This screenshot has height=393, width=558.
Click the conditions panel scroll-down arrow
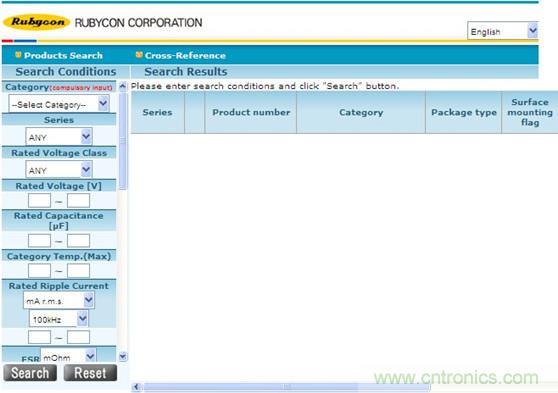tap(123, 356)
